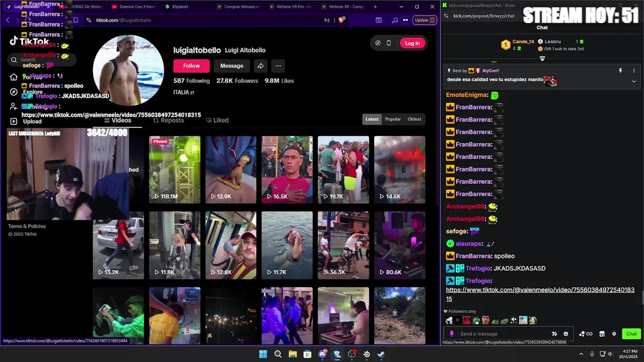The image size is (644, 362).
Task: Click the TikTok get-app phone icon
Action: pos(388,43)
